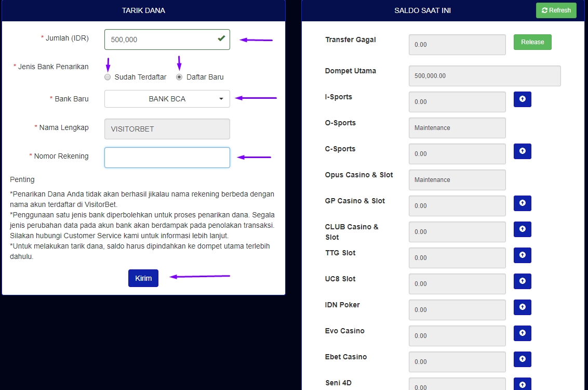Click the UC8 Slot transfer icon

pyautogui.click(x=523, y=281)
